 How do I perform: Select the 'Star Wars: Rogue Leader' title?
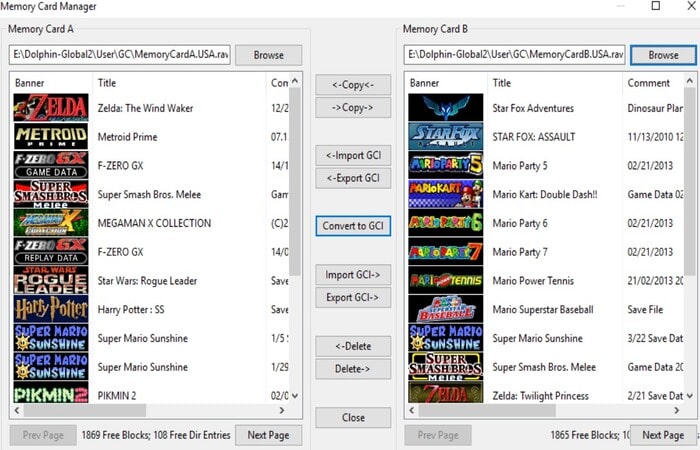(147, 281)
